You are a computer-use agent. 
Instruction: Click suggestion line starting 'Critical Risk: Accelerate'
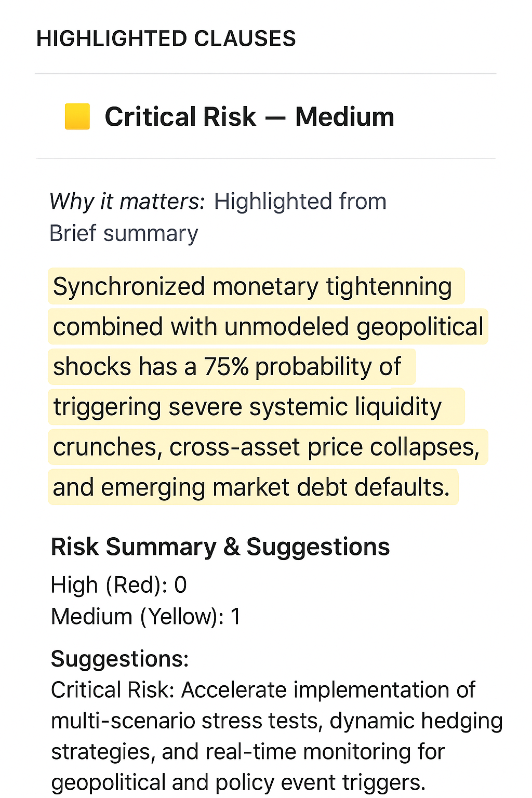click(x=263, y=690)
